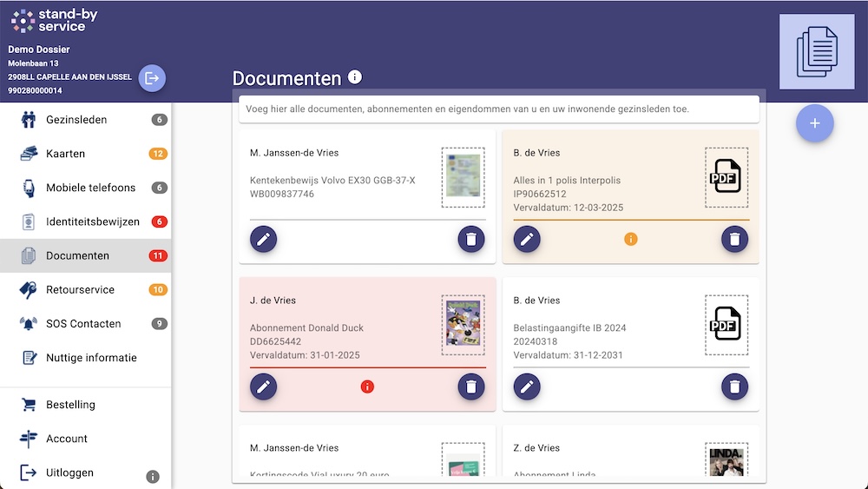Click the text DD6625442
868x489 pixels.
[276, 341]
